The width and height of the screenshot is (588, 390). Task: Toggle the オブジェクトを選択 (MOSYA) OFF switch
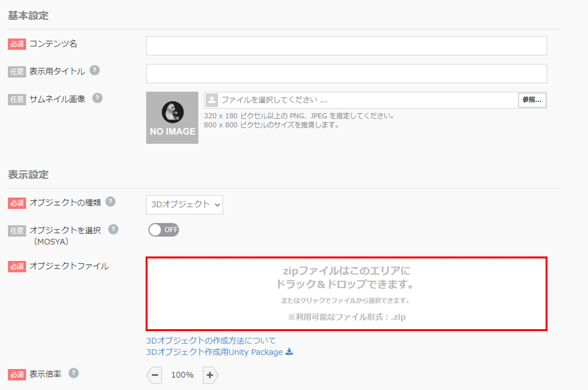pyautogui.click(x=163, y=230)
